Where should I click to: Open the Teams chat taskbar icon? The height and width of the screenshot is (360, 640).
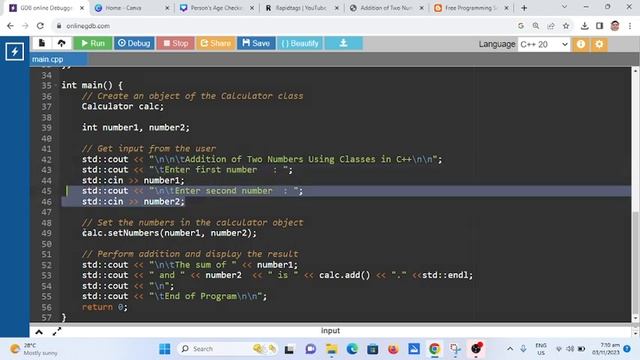[311, 349]
